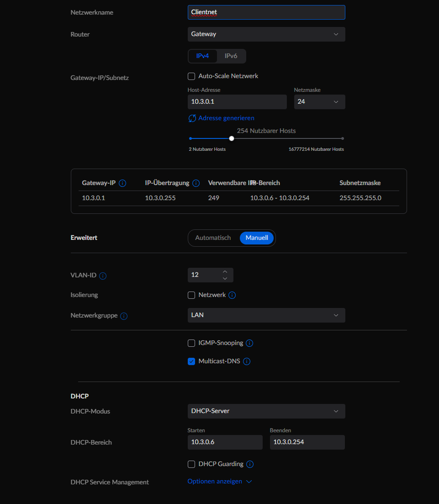Image resolution: width=439 pixels, height=504 pixels.
Task: Click the DHCP Service Management label
Action: [x=110, y=482]
